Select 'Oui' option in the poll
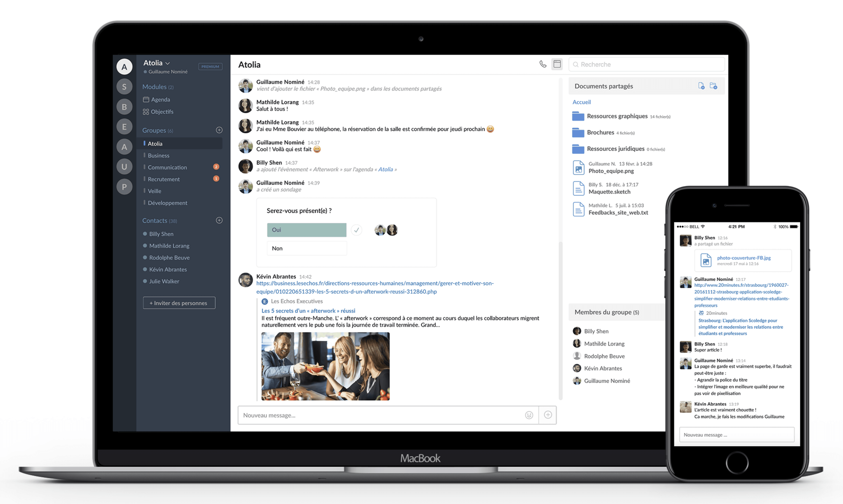This screenshot has height=504, width=843. coord(306,229)
